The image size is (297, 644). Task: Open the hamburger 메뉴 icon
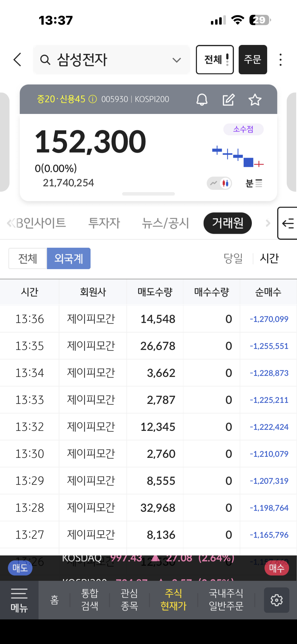point(19,600)
